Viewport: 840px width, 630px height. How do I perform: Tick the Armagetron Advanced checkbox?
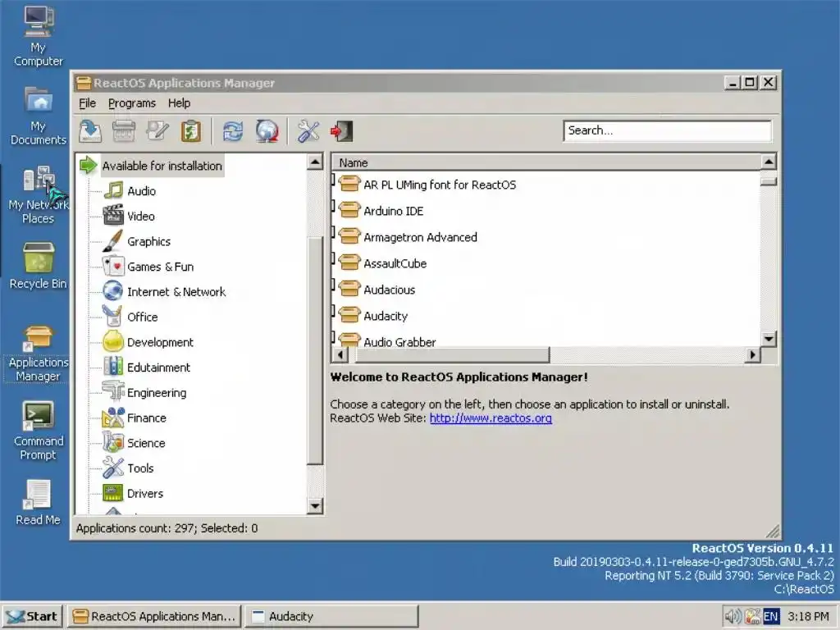333,232
